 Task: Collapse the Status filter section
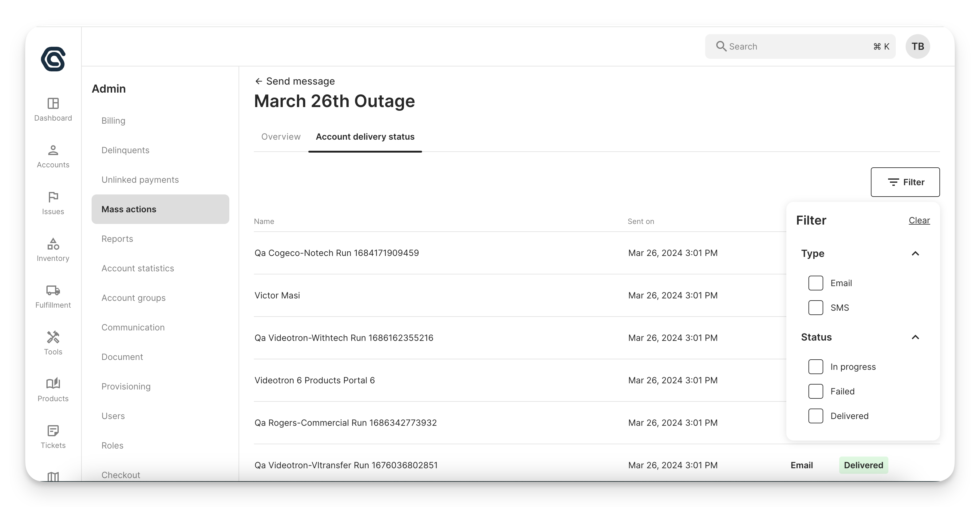click(915, 337)
